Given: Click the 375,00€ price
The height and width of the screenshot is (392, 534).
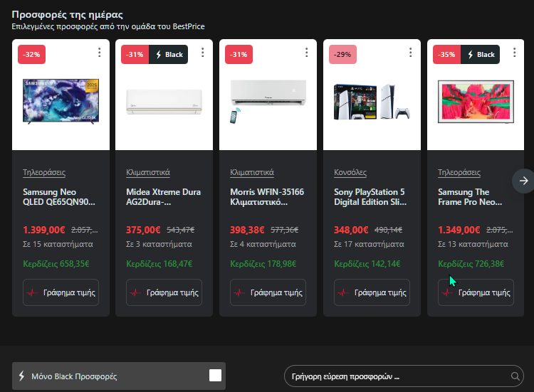Looking at the screenshot, I should click(x=143, y=230).
